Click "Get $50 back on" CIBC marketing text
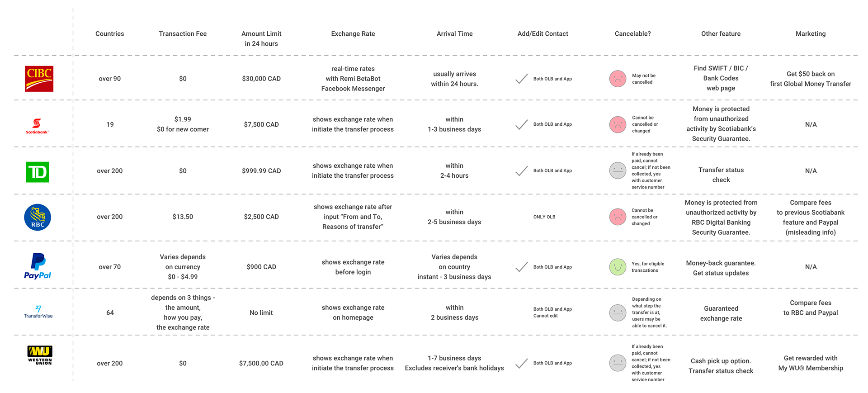The image size is (868, 393). [x=811, y=74]
